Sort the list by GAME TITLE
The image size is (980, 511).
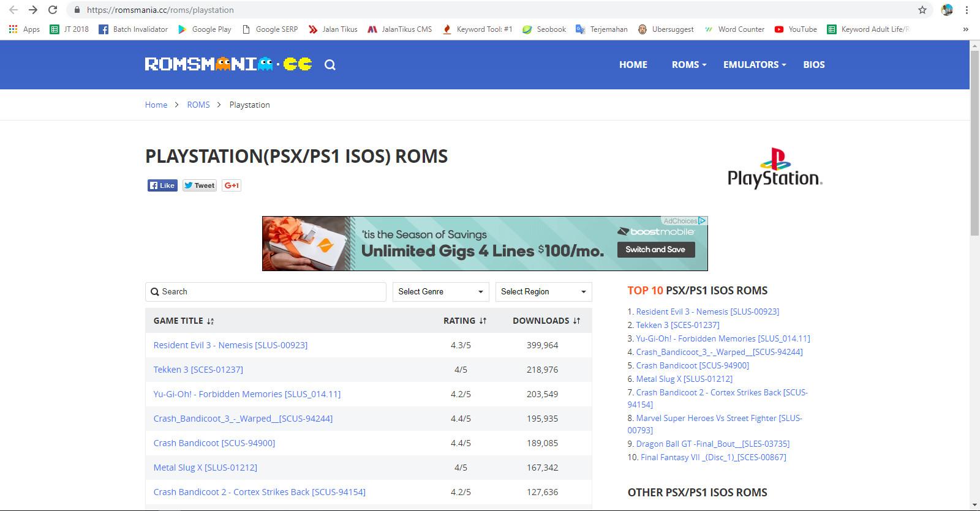tap(184, 321)
